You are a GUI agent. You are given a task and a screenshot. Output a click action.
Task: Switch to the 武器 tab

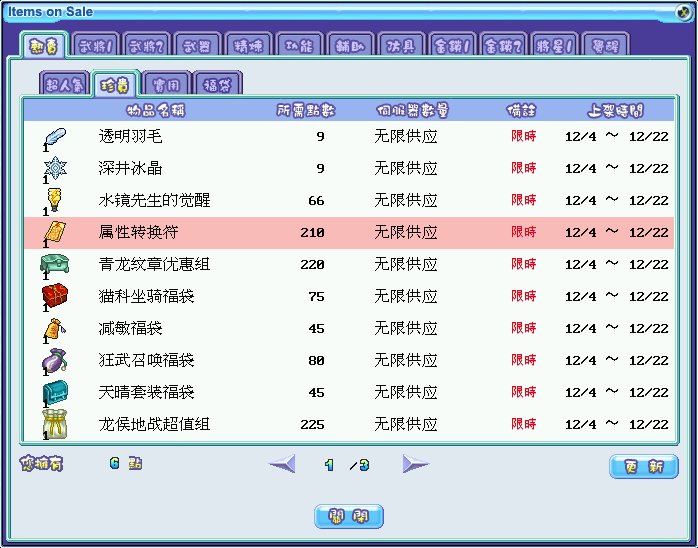196,46
